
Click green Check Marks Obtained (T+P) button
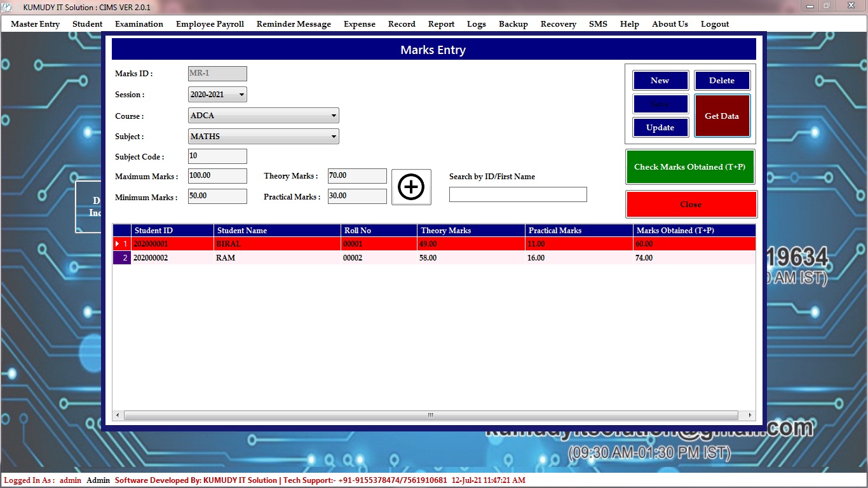pyautogui.click(x=689, y=167)
